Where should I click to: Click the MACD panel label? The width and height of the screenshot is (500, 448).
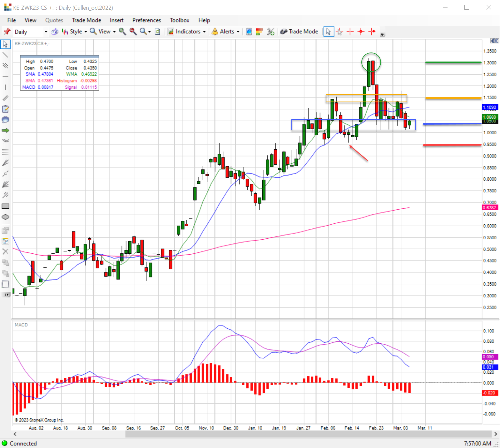(21, 325)
